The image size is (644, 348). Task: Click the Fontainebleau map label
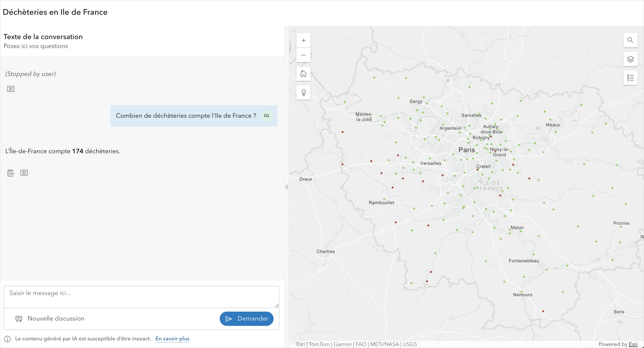(x=524, y=261)
